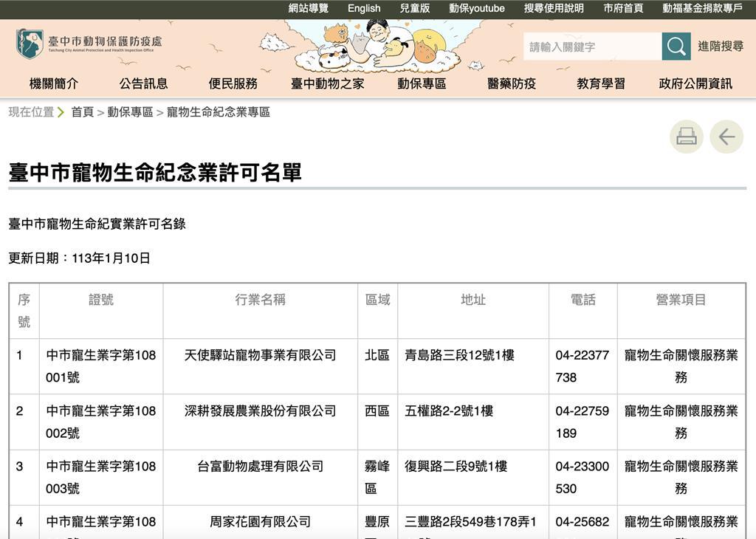
Task: Click 動保專區 in the breadcrumb
Action: click(130, 111)
